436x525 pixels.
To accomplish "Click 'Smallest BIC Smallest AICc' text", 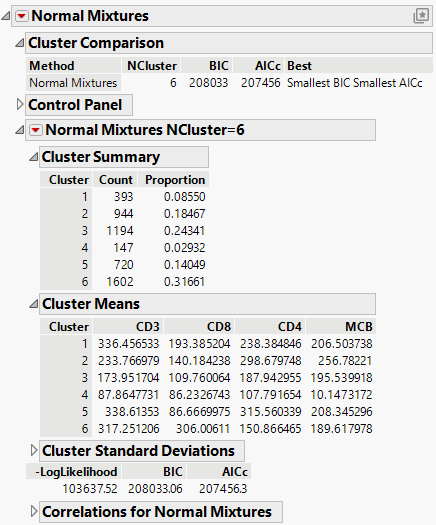I will (355, 83).
